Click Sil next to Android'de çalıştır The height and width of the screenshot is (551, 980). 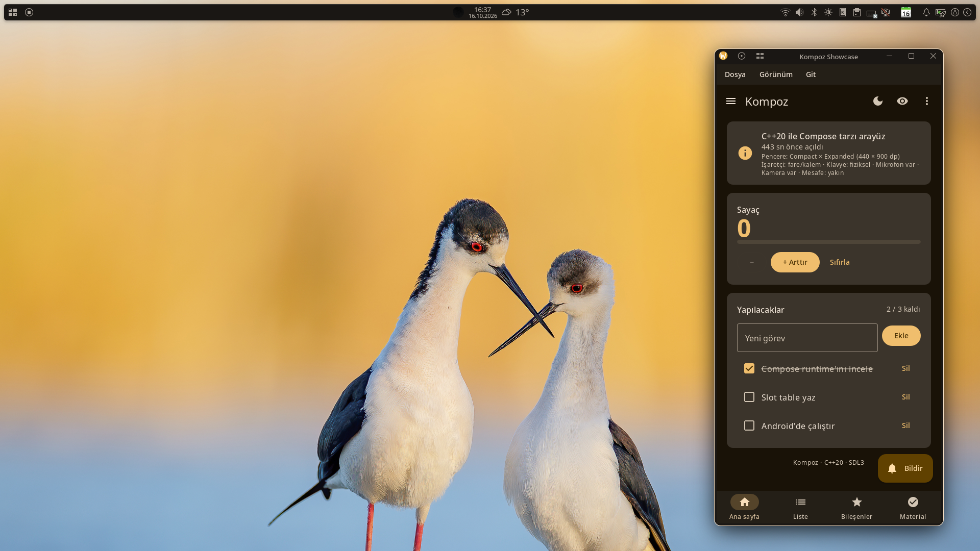(x=906, y=425)
